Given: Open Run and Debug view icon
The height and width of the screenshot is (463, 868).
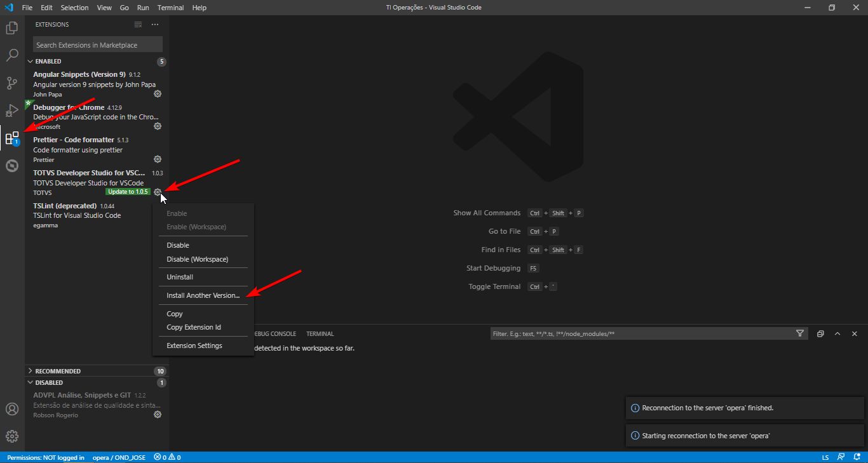Looking at the screenshot, I should point(12,111).
